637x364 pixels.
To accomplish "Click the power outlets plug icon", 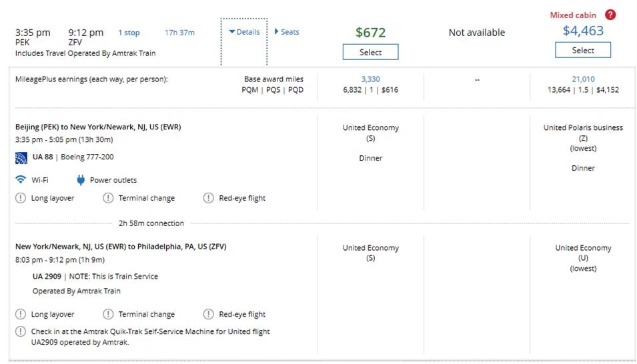I will [x=81, y=180].
